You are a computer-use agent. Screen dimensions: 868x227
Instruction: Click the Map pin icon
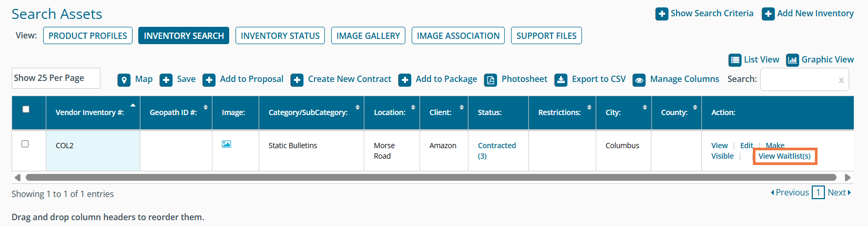pos(124,80)
